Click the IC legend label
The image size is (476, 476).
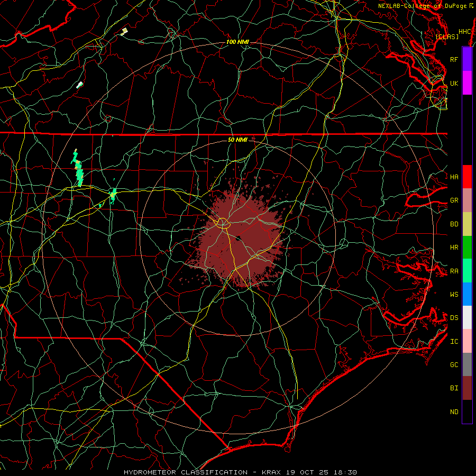[454, 341]
